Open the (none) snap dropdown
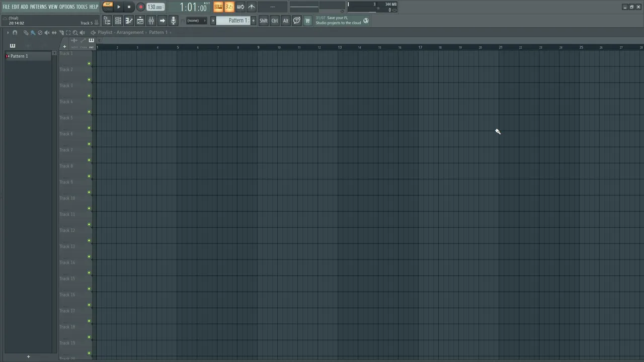Viewport: 644px width, 362px height. tap(196, 21)
